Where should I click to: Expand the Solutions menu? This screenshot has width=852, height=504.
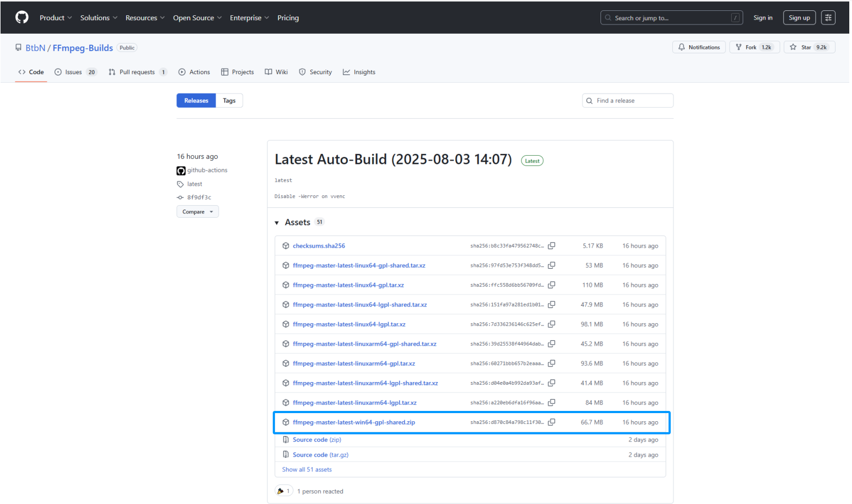[99, 17]
